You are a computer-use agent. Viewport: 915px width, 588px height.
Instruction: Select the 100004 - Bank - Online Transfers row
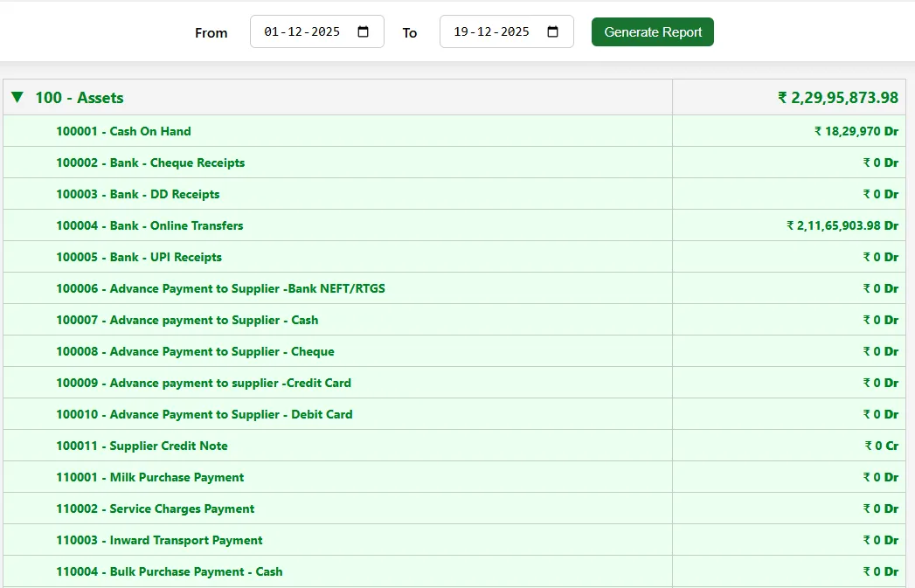pyautogui.click(x=454, y=225)
